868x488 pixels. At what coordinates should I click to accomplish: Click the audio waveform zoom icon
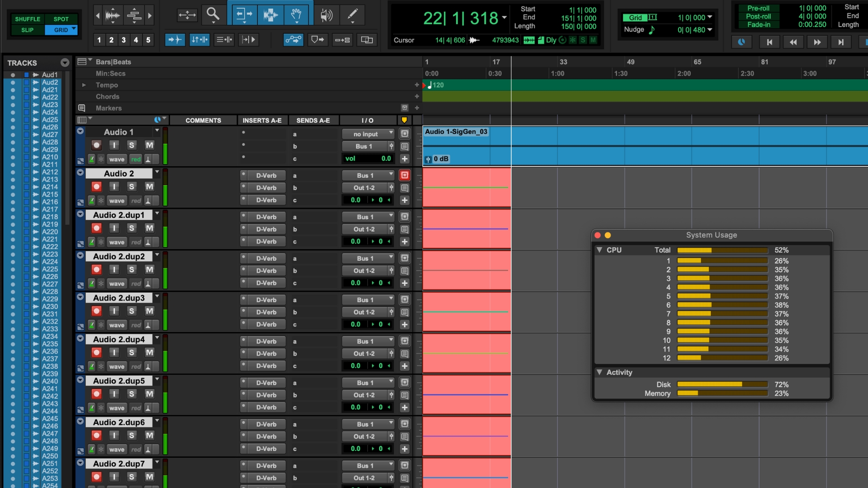(113, 15)
